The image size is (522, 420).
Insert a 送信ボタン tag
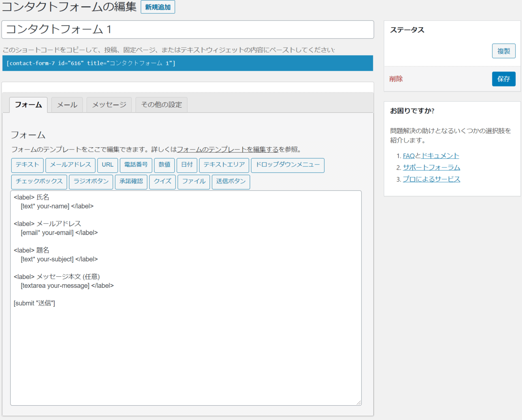tap(231, 182)
